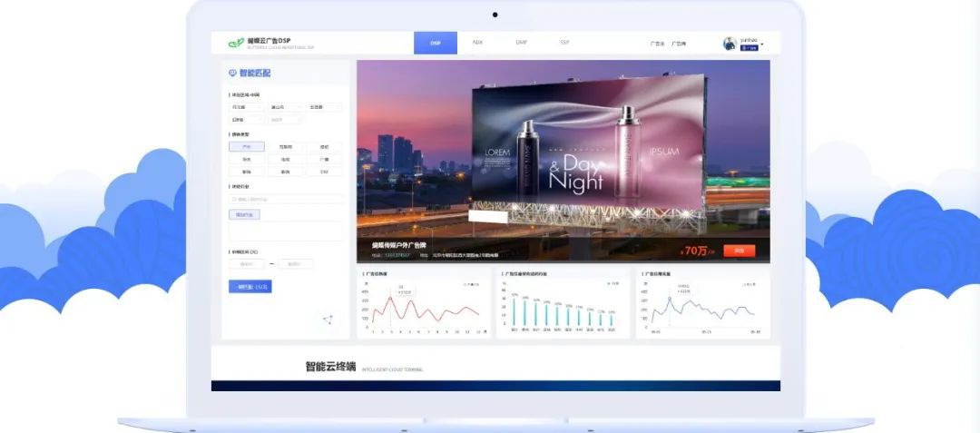Select the highlighted first media type option
The height and width of the screenshot is (433, 980).
[246, 146]
